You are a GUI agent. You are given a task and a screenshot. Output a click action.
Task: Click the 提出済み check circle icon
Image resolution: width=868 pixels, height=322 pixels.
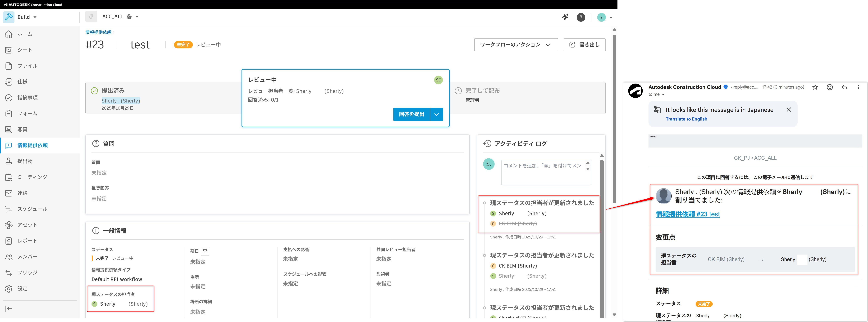pos(94,91)
